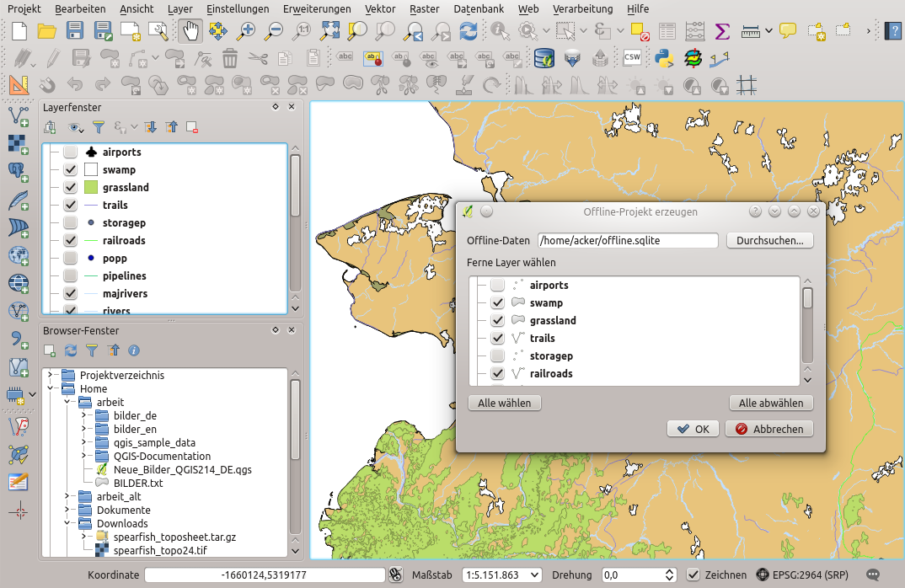This screenshot has height=588, width=905.
Task: Click the Sum statistics icon
Action: 722,31
